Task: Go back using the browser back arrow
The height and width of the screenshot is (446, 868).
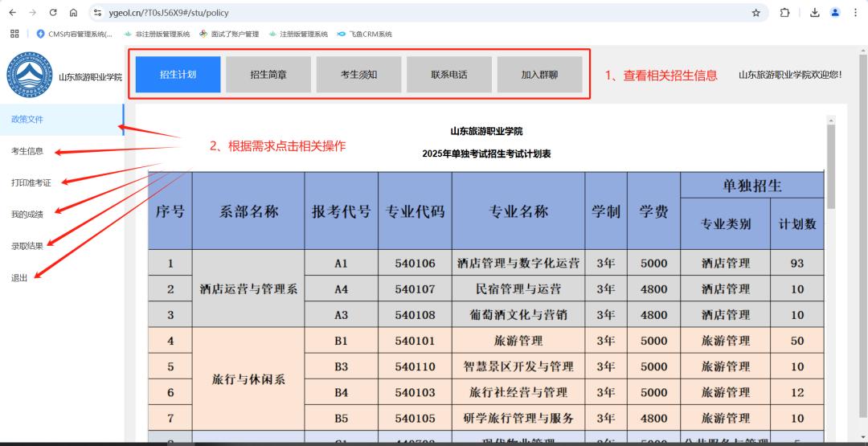Action: click(x=13, y=13)
